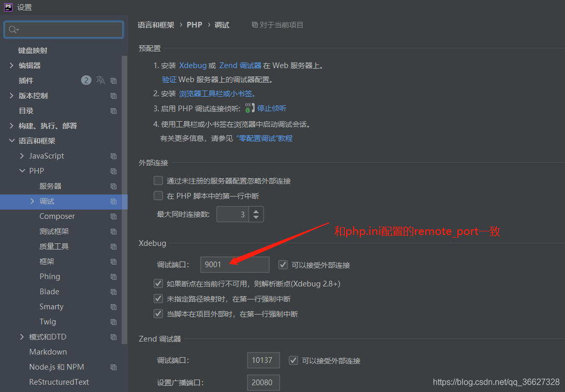Open search history dropdown arrow in search box
The image size is (565, 392).
pos(18,30)
